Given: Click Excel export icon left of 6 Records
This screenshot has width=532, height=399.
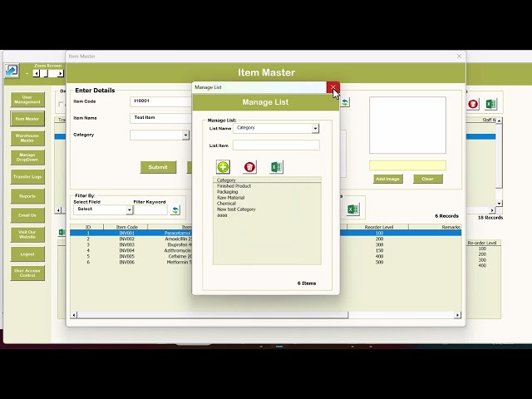Looking at the screenshot, I should pyautogui.click(x=352, y=209).
